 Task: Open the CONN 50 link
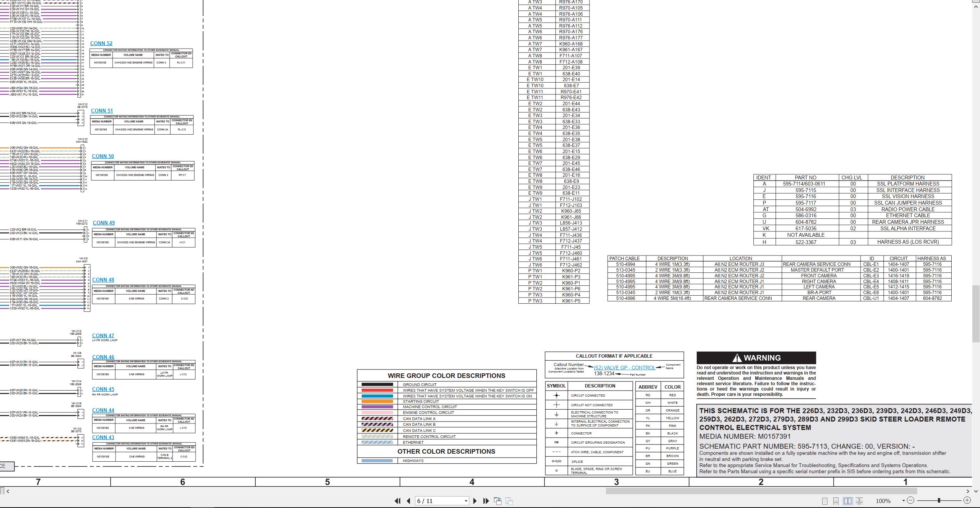coord(103,156)
